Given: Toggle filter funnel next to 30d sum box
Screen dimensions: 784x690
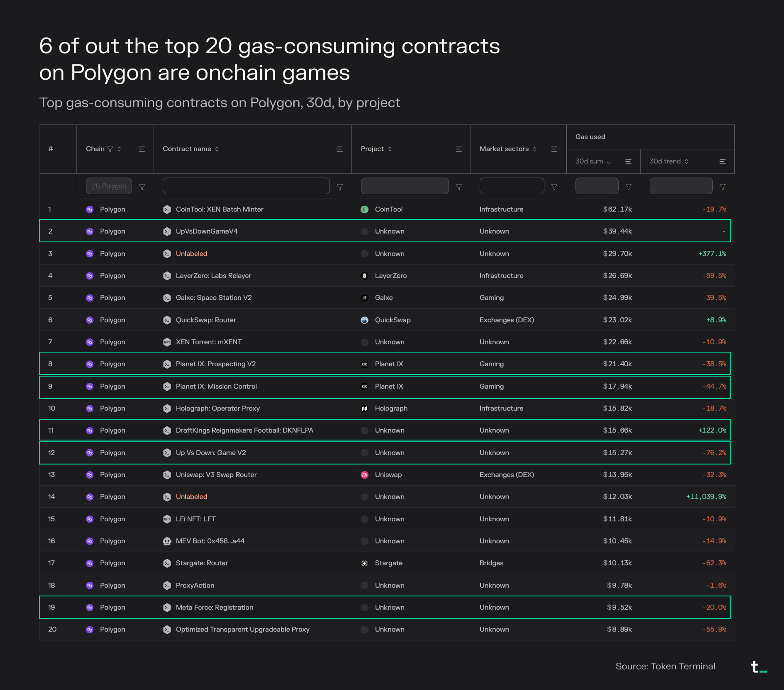Looking at the screenshot, I should point(628,187).
